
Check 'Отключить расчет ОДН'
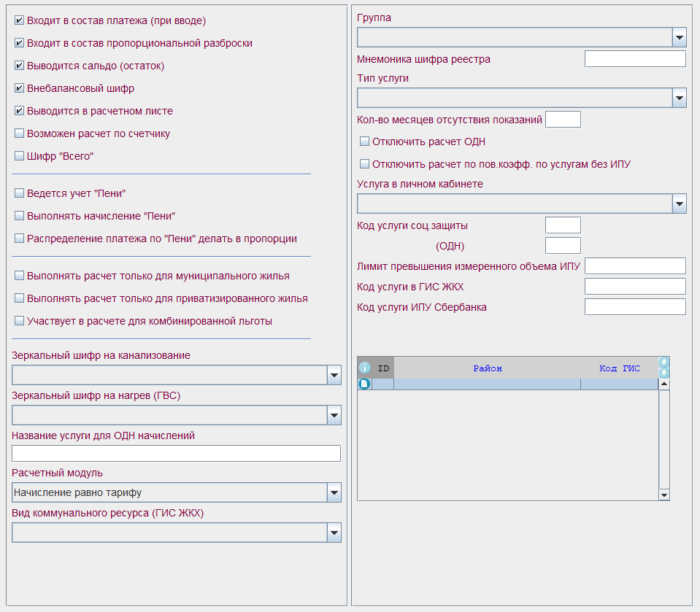[365, 142]
